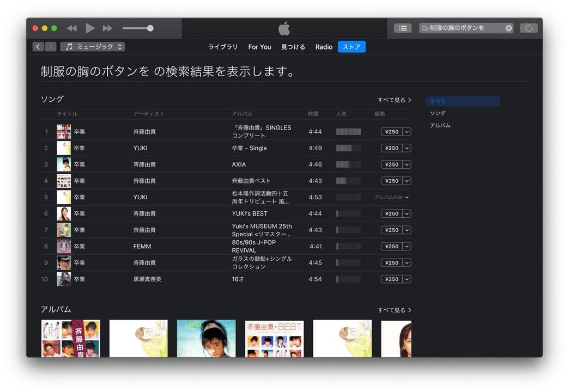Click album name 80s/90s J-POP REVIVAL
This screenshot has height=392, width=569.
pos(253,246)
